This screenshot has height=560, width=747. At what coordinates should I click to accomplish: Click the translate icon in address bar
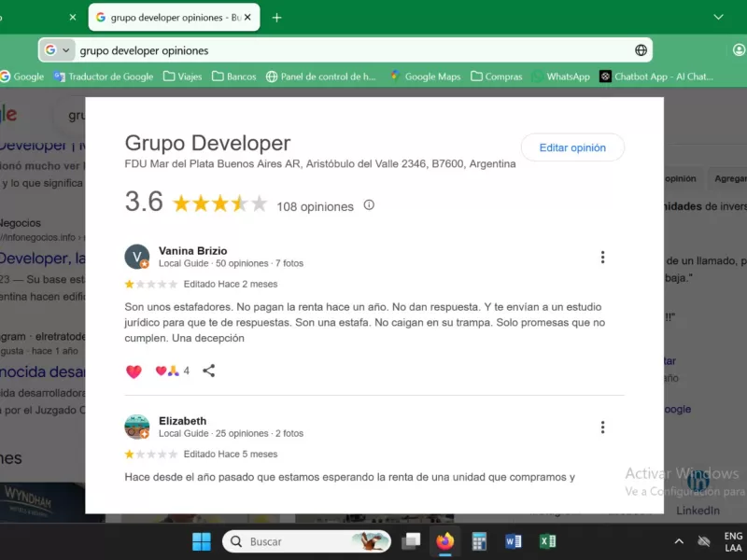click(641, 50)
